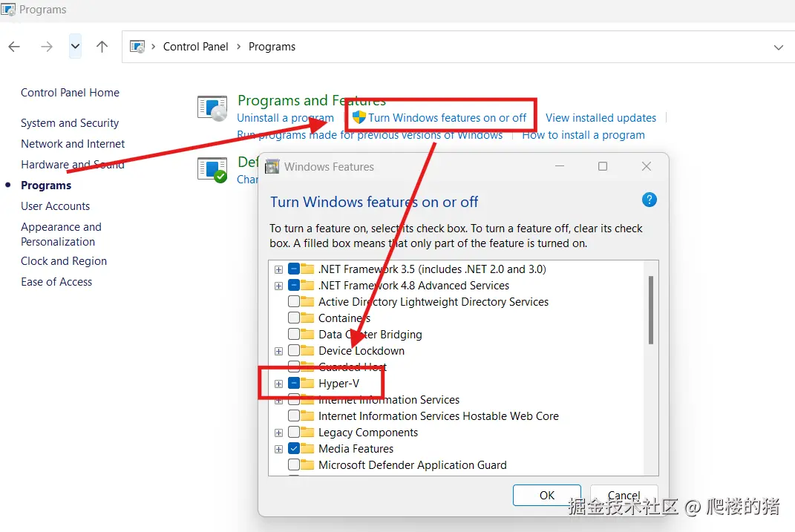
Task: Click the Windows Features title bar icon
Action: pos(272,167)
